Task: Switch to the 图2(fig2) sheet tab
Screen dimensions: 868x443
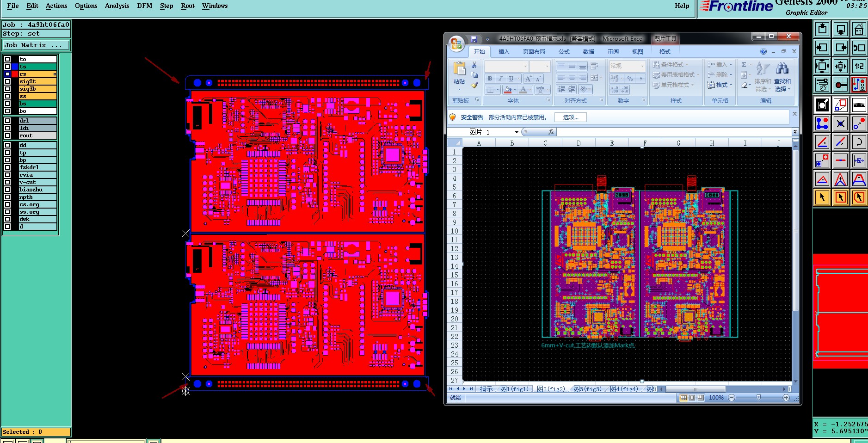Action: [x=551, y=389]
